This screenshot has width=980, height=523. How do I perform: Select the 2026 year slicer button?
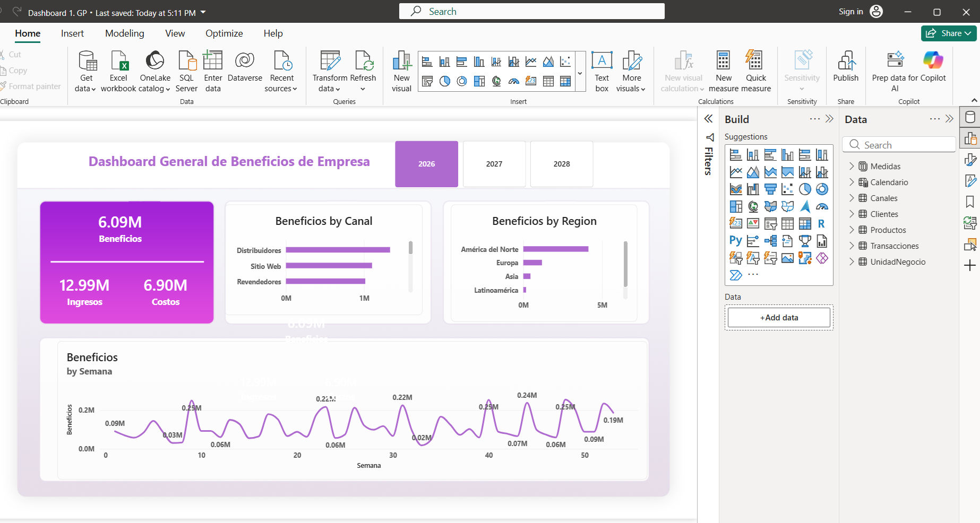click(x=426, y=164)
